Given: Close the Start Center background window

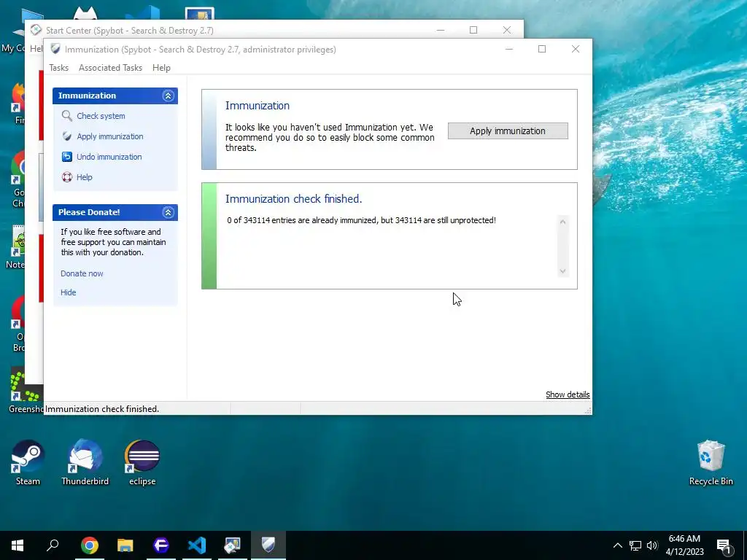Looking at the screenshot, I should 507,30.
